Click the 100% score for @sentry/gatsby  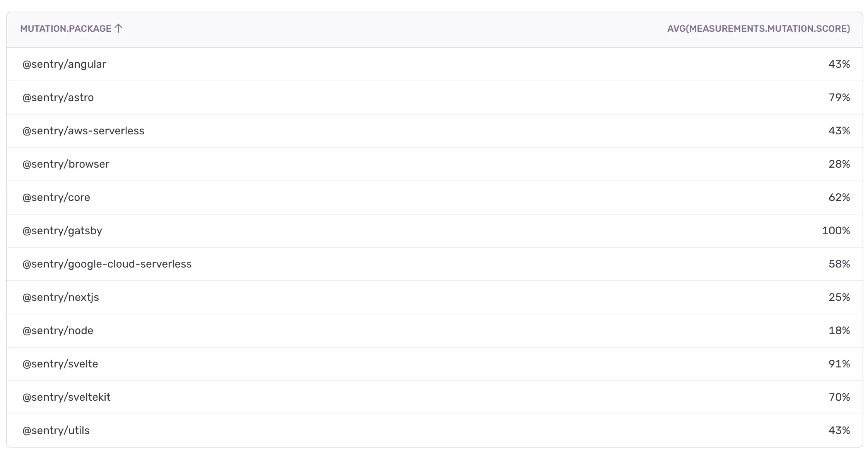(x=836, y=231)
